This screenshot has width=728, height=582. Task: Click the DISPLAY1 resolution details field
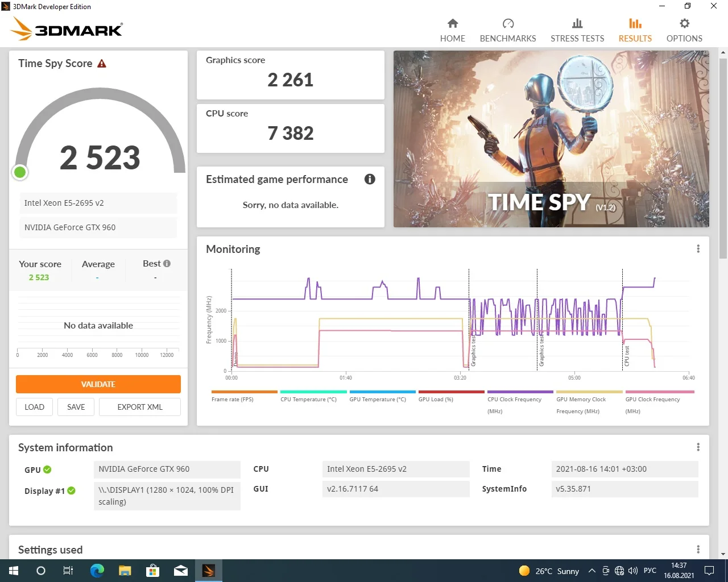coord(167,496)
